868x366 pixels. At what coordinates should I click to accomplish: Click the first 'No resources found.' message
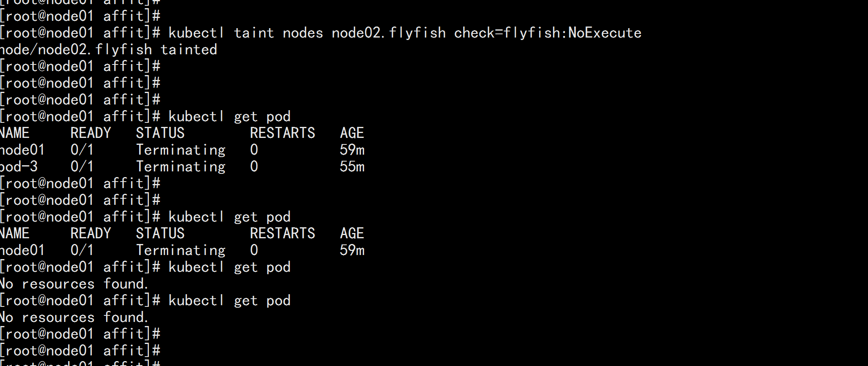pos(74,284)
